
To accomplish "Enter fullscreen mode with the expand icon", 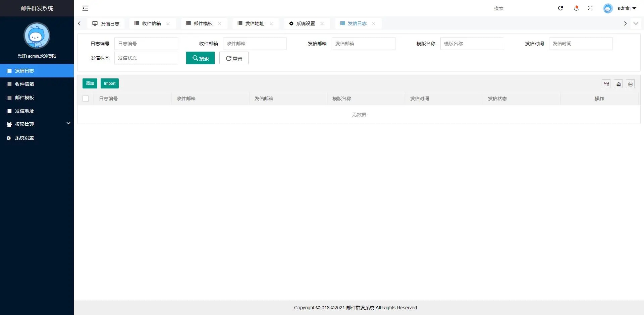I will (590, 8).
